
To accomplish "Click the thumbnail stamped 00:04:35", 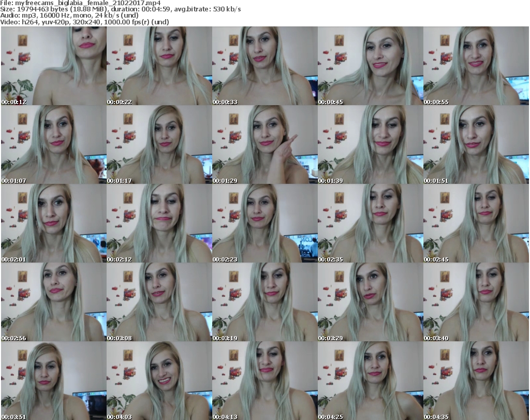I will 476,381.
